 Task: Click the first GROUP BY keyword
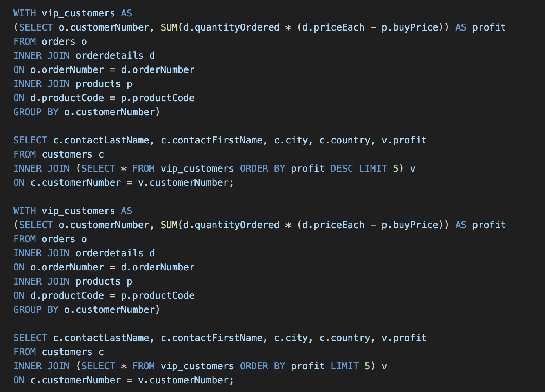[36, 112]
